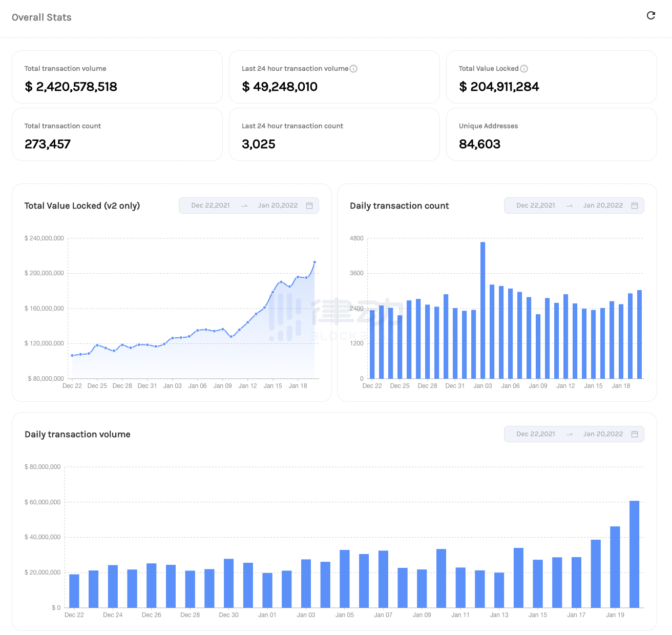
Task: Set end date for Daily transaction volume chart
Action: 603,434
